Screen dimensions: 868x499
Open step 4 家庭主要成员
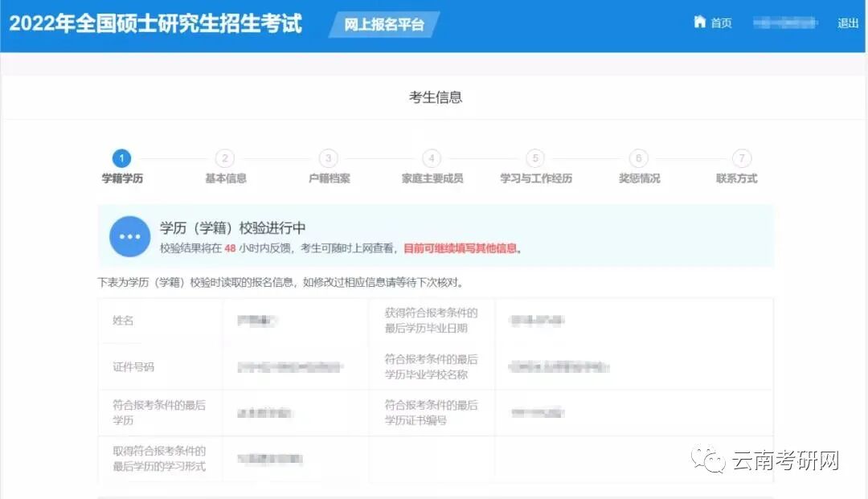coord(431,158)
